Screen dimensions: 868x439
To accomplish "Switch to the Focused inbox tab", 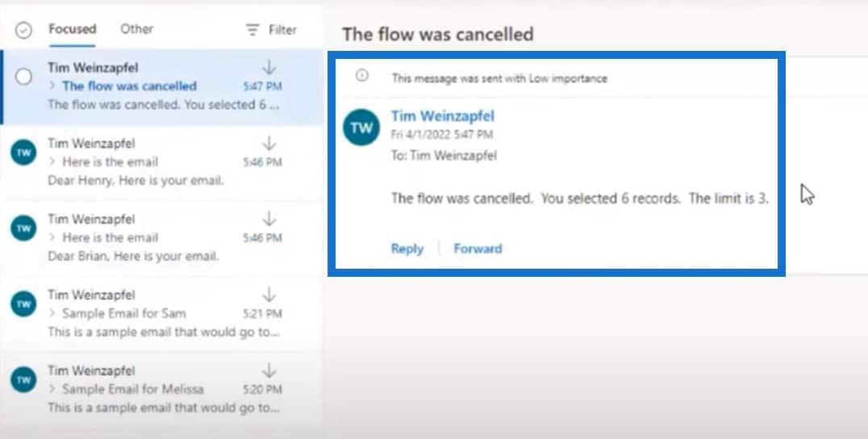I will pos(72,29).
